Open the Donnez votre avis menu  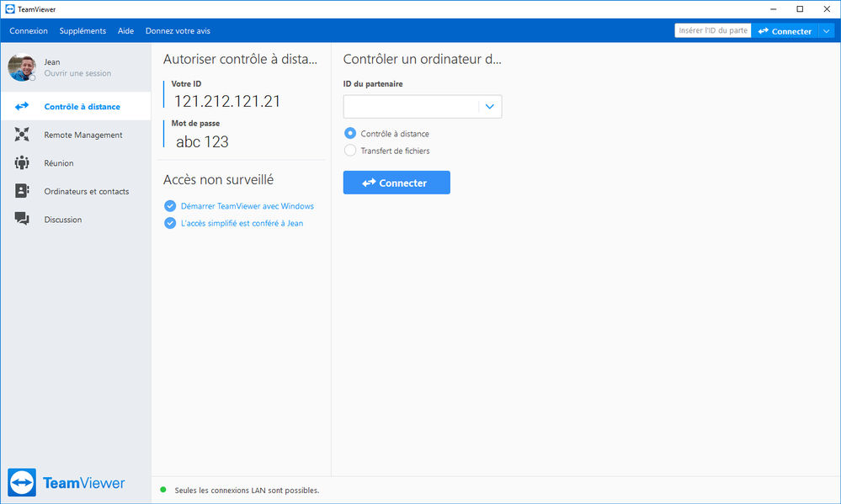(x=178, y=31)
